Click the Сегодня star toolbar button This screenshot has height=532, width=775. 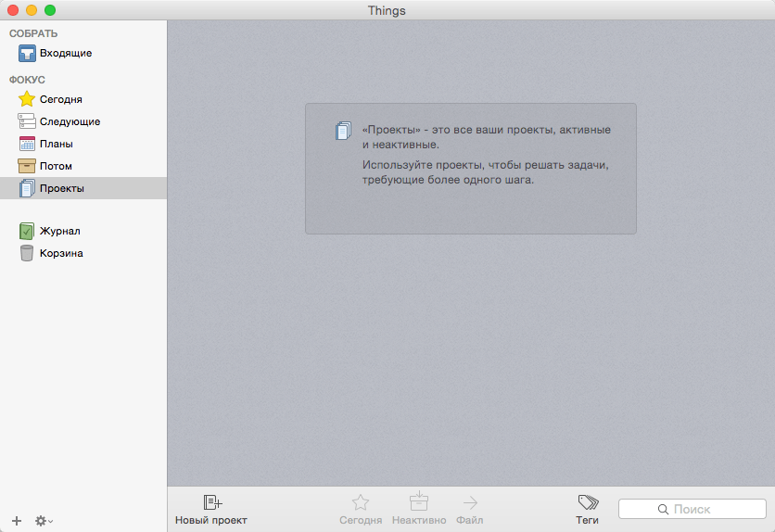[x=361, y=510]
